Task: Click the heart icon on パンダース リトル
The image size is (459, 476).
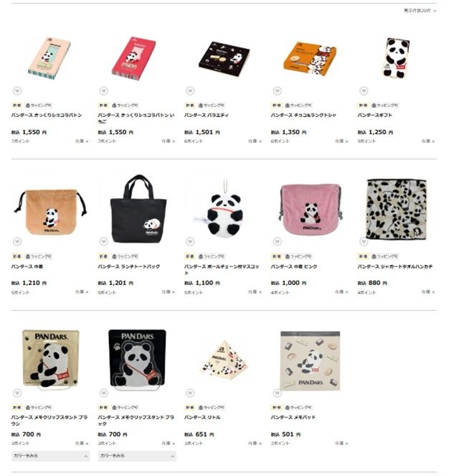Action: (x=190, y=393)
